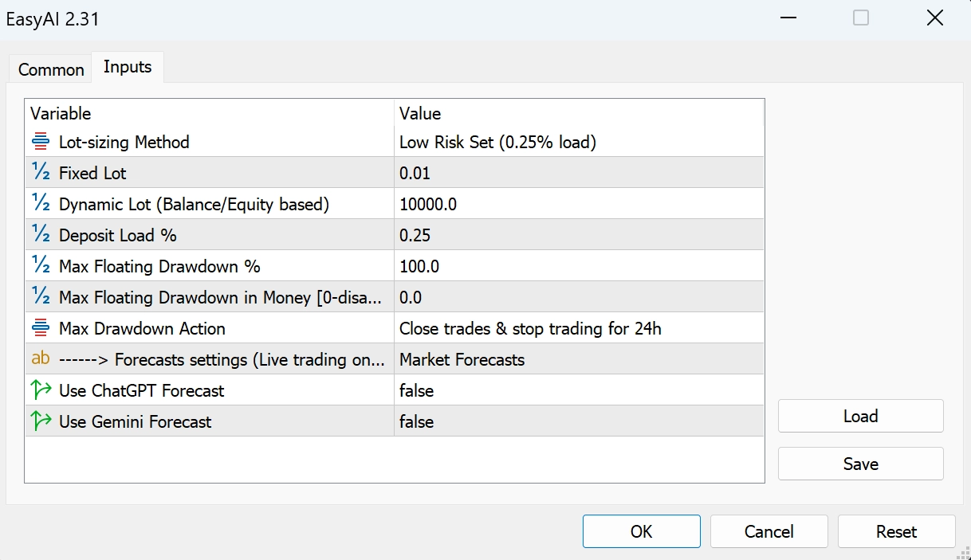The width and height of the screenshot is (971, 560).
Task: Reset inputs with the Reset button
Action: click(x=896, y=531)
